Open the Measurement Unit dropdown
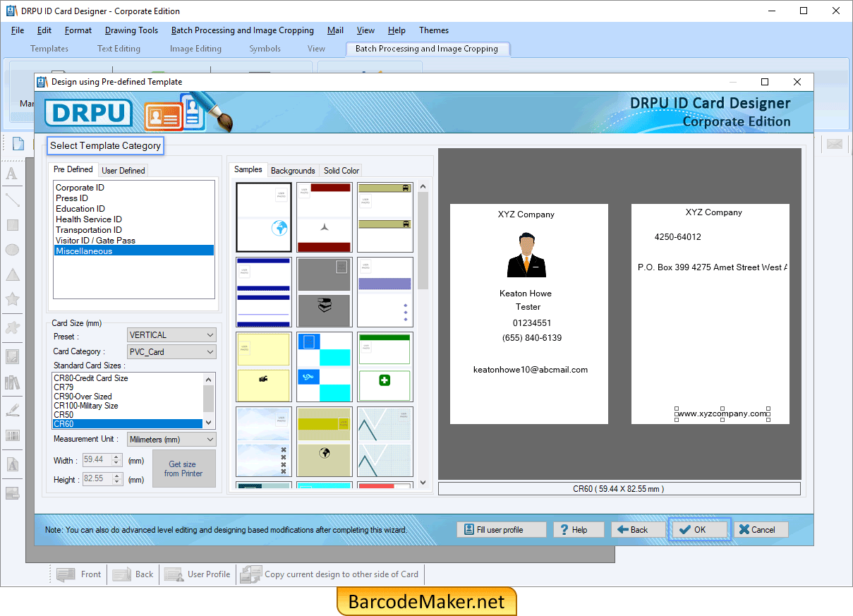 (172, 439)
